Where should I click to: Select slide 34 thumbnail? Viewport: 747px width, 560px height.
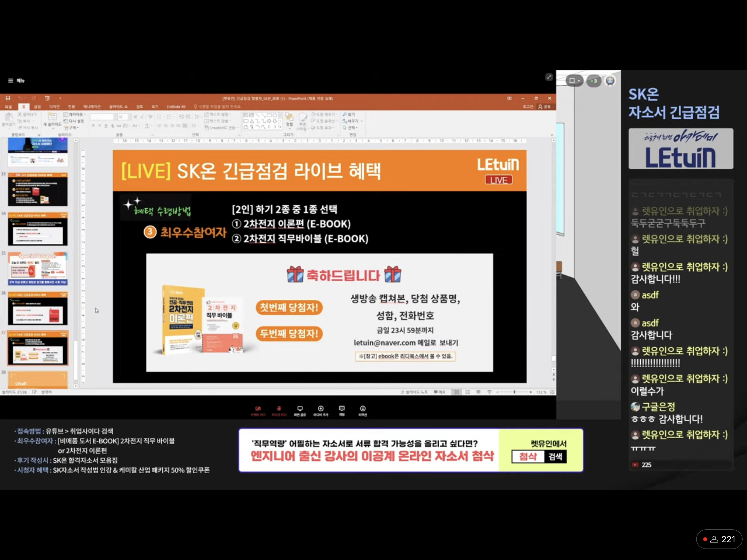(x=37, y=229)
